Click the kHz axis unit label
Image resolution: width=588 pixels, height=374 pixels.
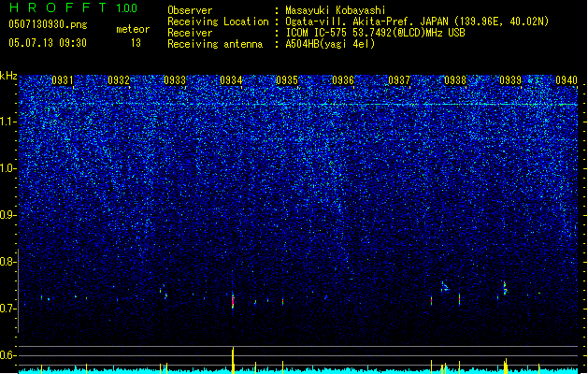pyautogui.click(x=8, y=76)
